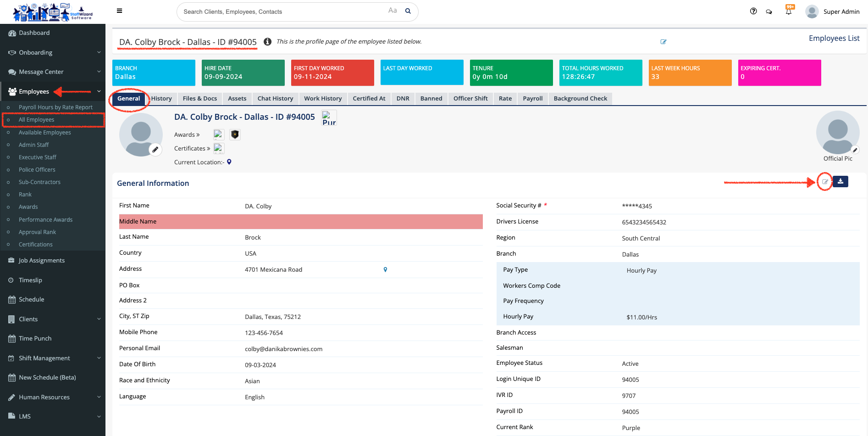Switch to the Work History tab
The width and height of the screenshot is (868, 436).
[323, 99]
